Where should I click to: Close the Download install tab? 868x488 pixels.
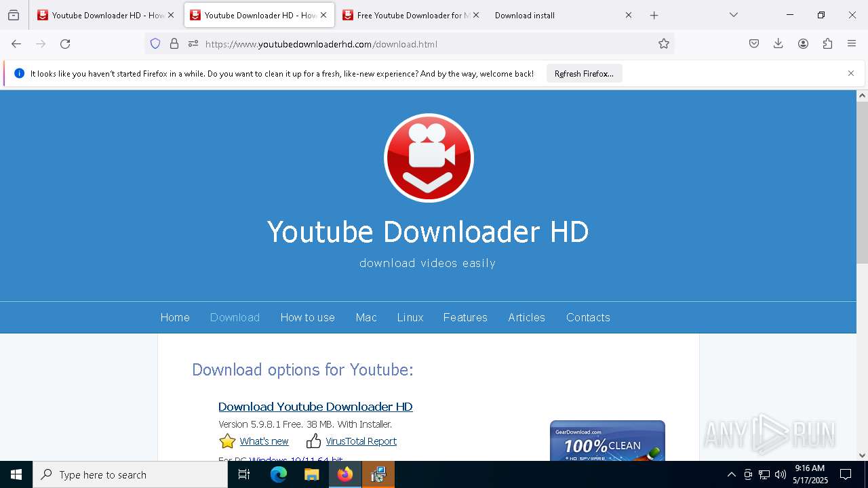(x=629, y=15)
